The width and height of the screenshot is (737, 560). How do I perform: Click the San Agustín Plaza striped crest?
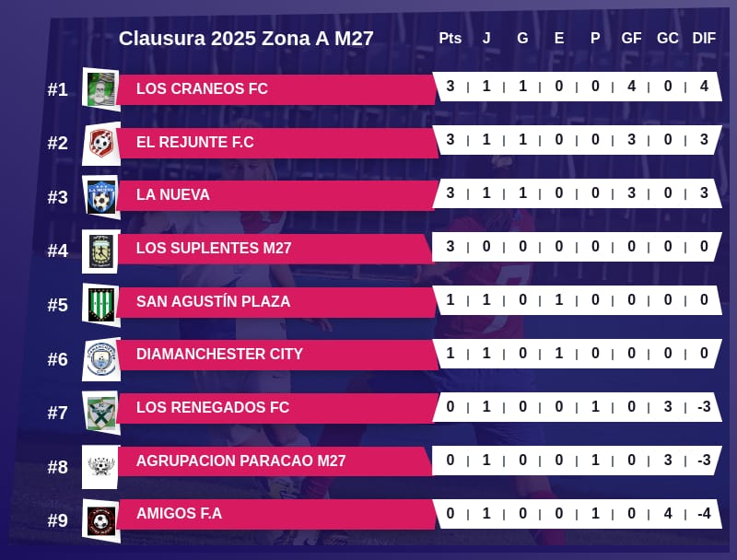pyautogui.click(x=101, y=303)
